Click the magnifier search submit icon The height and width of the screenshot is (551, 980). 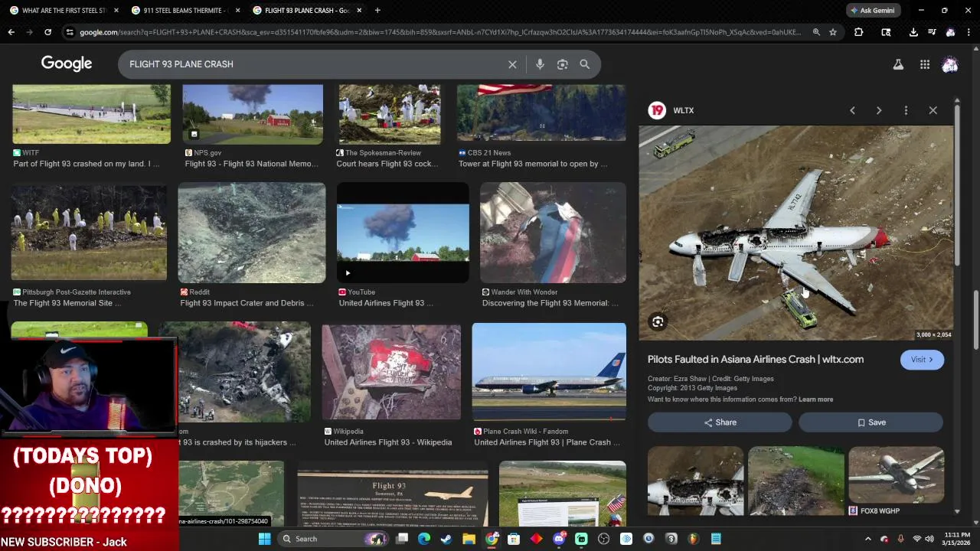click(585, 64)
